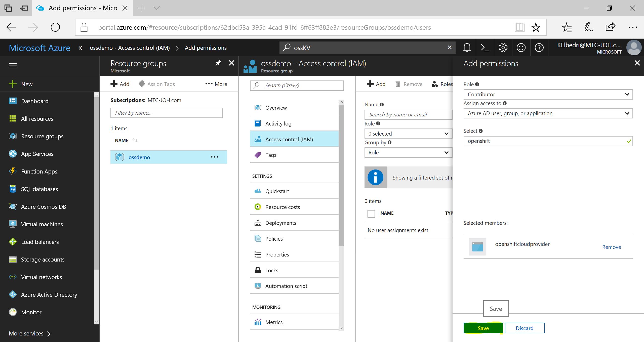Screen dimensions: 644x342
Task: Toggle the browser reading view icon
Action: coord(519,27)
